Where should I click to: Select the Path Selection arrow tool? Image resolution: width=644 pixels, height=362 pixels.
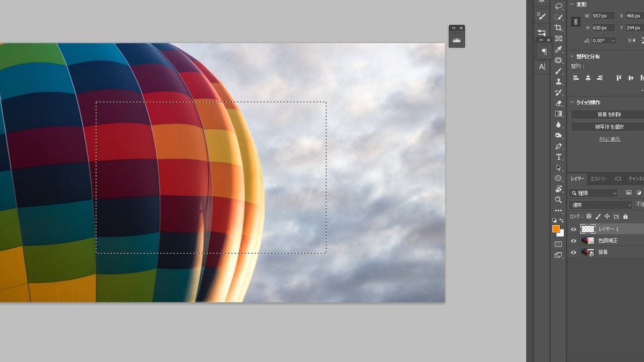tap(559, 167)
